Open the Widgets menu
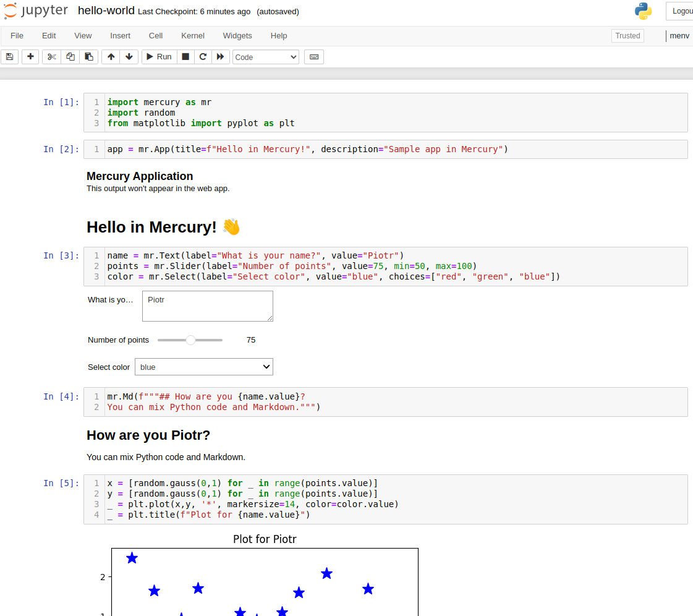Screen dimensions: 693x616 (237, 35)
